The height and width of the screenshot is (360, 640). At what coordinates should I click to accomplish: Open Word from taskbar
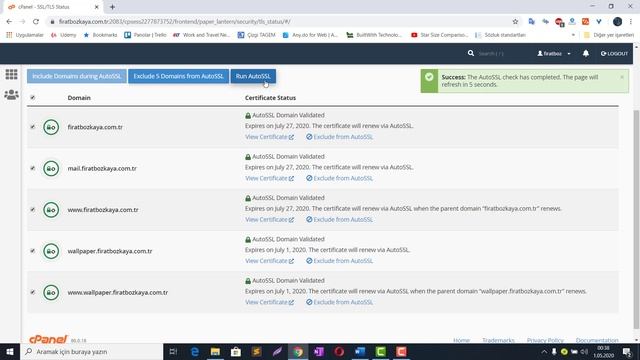click(x=360, y=351)
